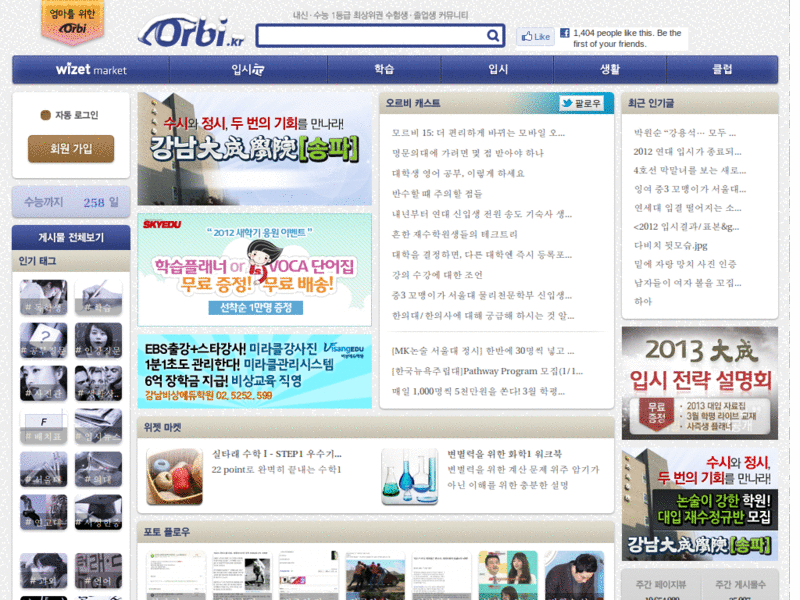Click the yarn basket product thumbnail
This screenshot has height=600, width=800.
(x=174, y=477)
